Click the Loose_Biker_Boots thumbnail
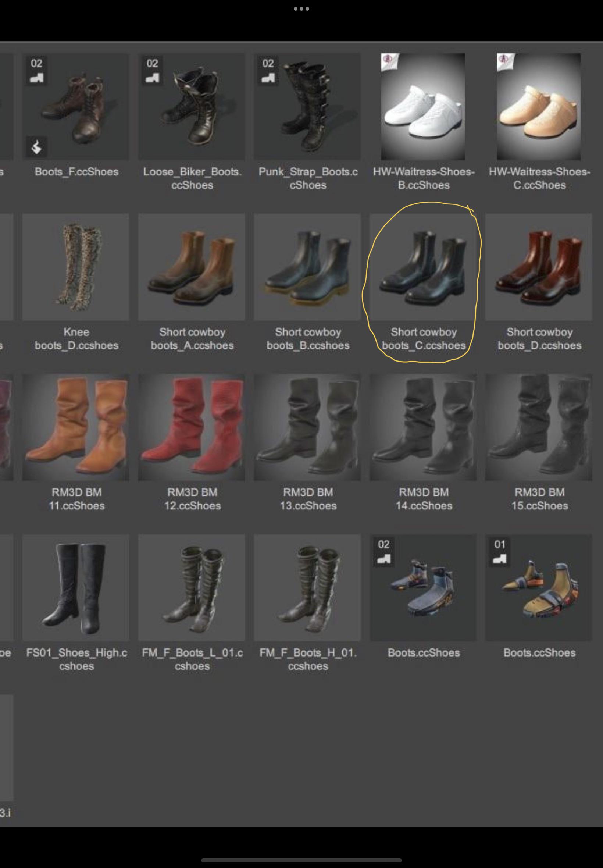 (192, 107)
